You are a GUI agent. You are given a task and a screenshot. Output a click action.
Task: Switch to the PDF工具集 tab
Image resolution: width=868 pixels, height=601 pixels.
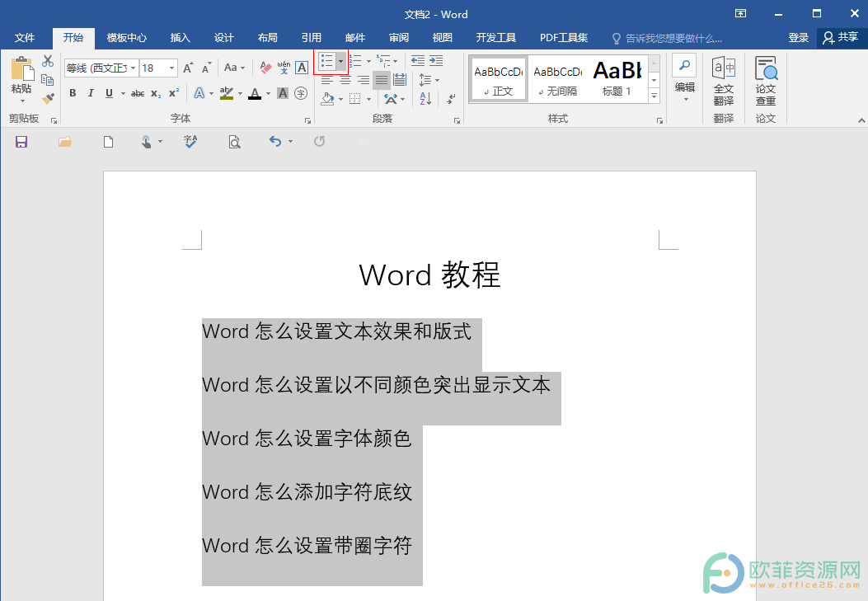[564, 38]
